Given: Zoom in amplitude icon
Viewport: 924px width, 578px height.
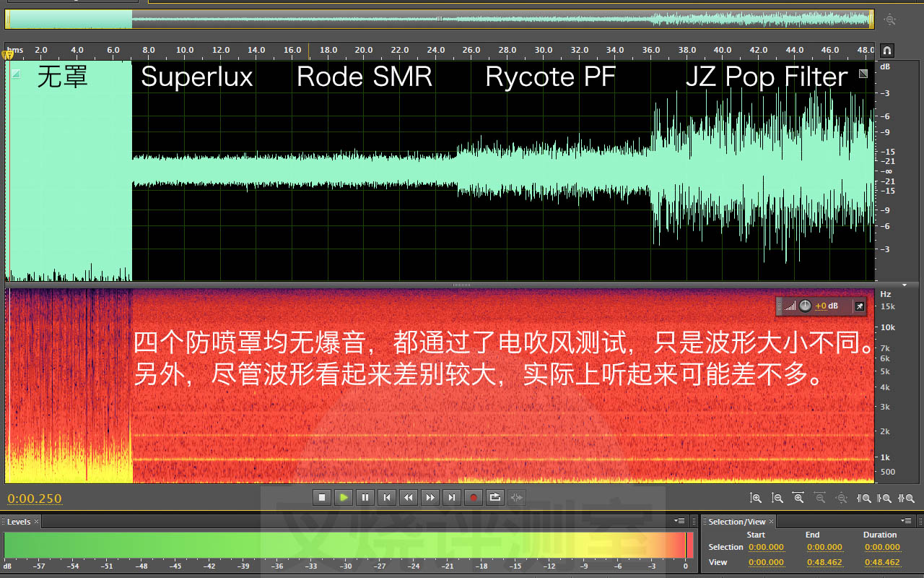Looking at the screenshot, I should (x=756, y=498).
